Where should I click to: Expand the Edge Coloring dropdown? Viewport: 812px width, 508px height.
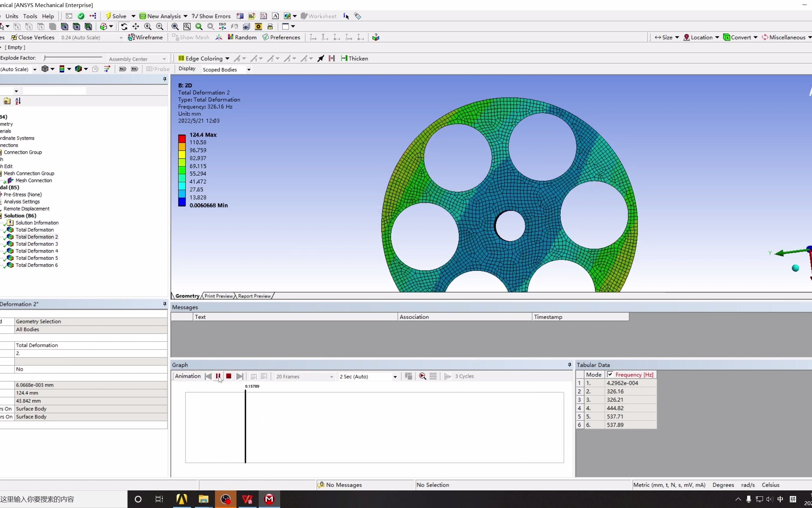pyautogui.click(x=227, y=59)
